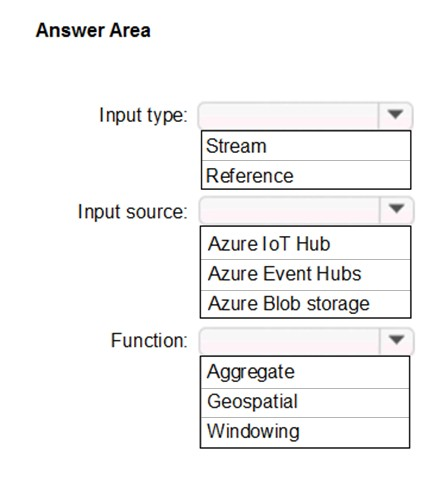This screenshot has width=434, height=488.
Task: Click the Input type combo box field
Action: pyautogui.click(x=305, y=116)
